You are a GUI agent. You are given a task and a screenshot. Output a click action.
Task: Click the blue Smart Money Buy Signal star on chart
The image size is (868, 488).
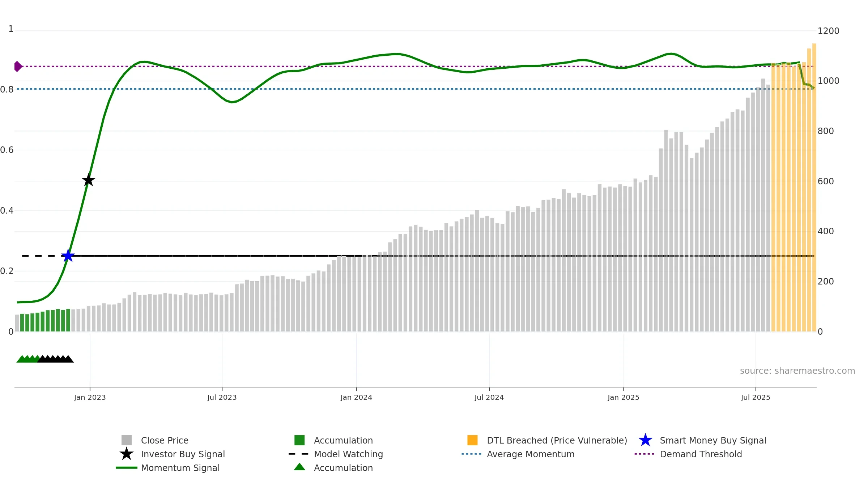pyautogui.click(x=68, y=256)
